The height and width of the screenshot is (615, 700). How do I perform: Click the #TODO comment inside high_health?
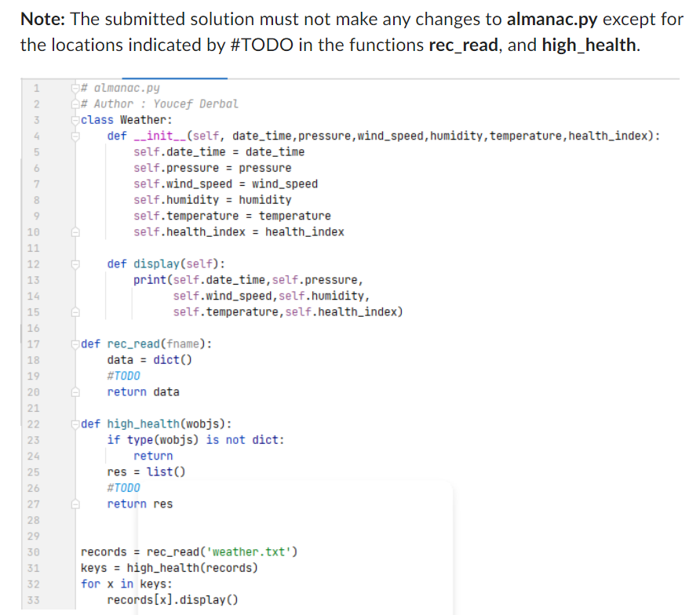tap(124, 488)
